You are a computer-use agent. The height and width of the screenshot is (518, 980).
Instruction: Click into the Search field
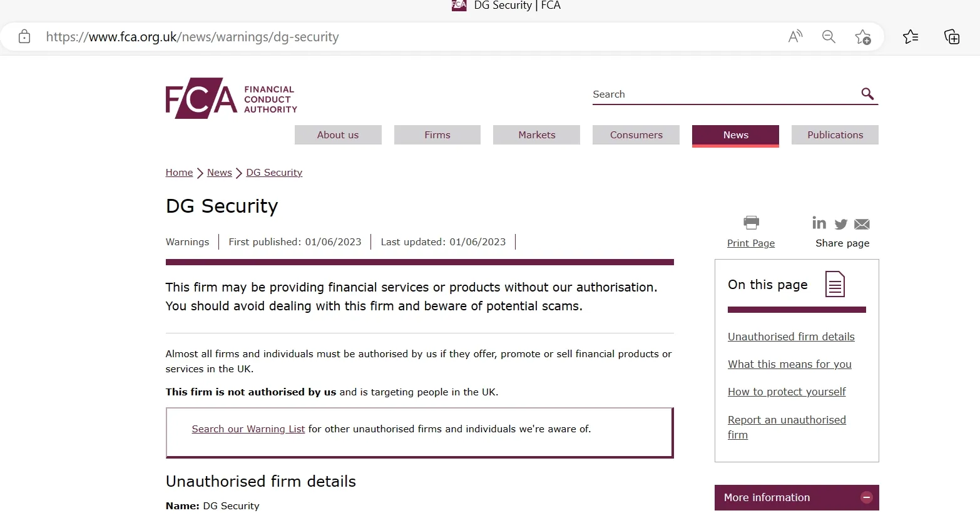[725, 94]
